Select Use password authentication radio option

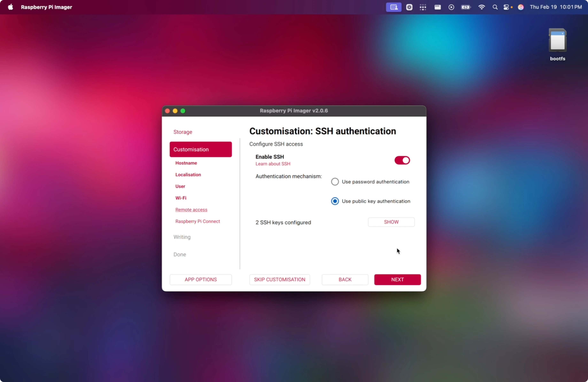[335, 182]
